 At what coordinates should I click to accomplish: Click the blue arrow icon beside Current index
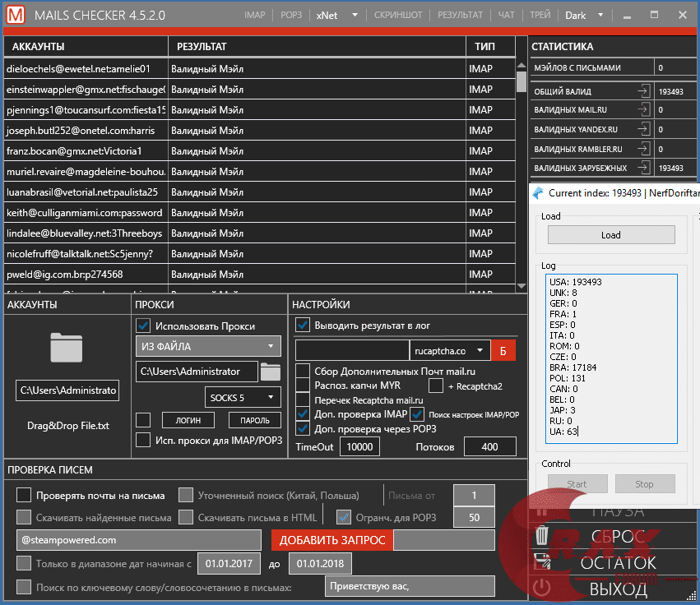(x=539, y=193)
